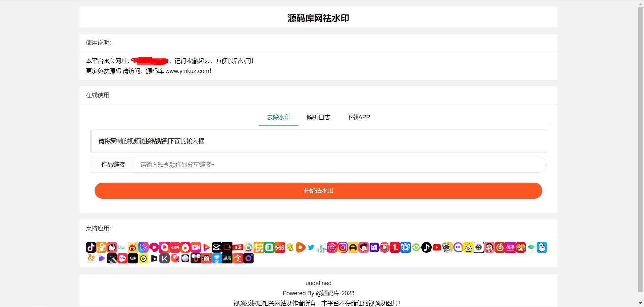Click the 微博 (Weibo) icon
The width and height of the screenshot is (644, 307).
pos(132,247)
